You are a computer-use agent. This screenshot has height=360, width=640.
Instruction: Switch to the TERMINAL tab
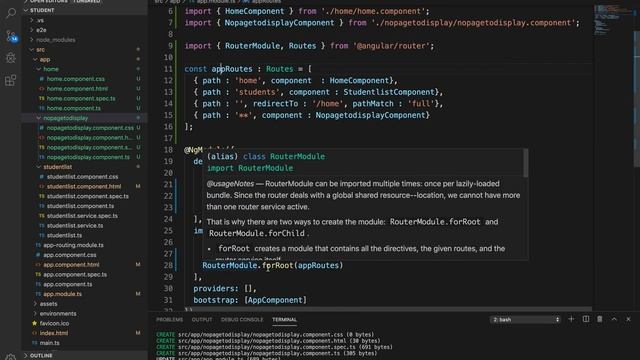284,320
